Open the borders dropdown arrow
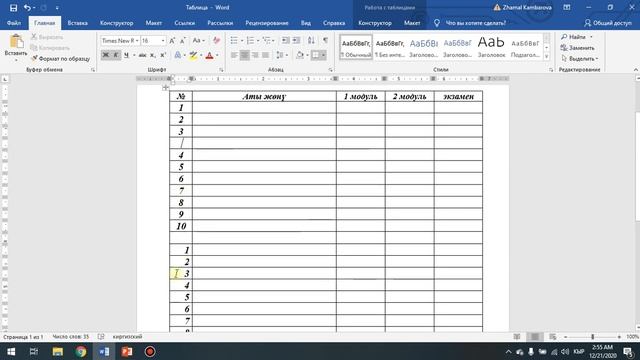 [x=323, y=55]
